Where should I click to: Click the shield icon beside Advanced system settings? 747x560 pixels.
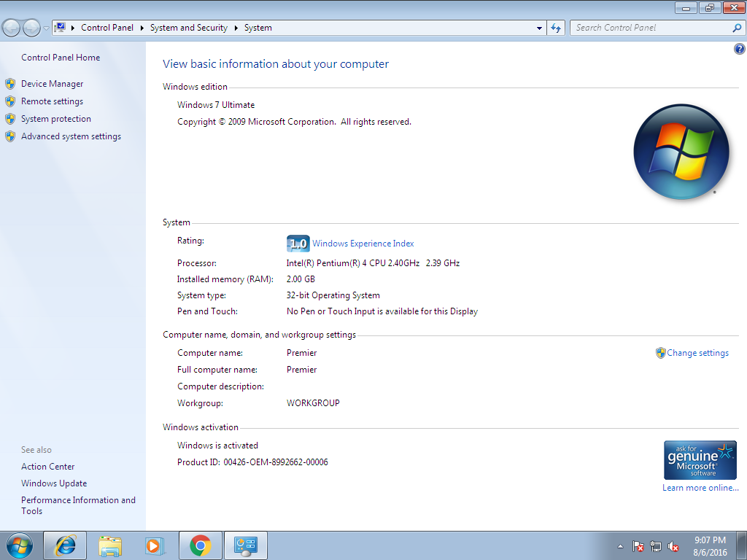pyautogui.click(x=10, y=136)
